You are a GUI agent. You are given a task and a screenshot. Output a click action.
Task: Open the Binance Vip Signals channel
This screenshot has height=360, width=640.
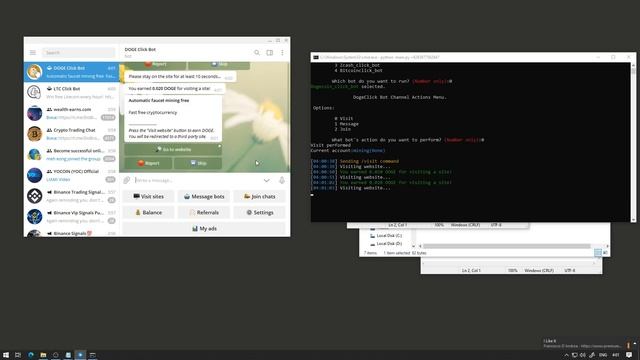point(71,217)
